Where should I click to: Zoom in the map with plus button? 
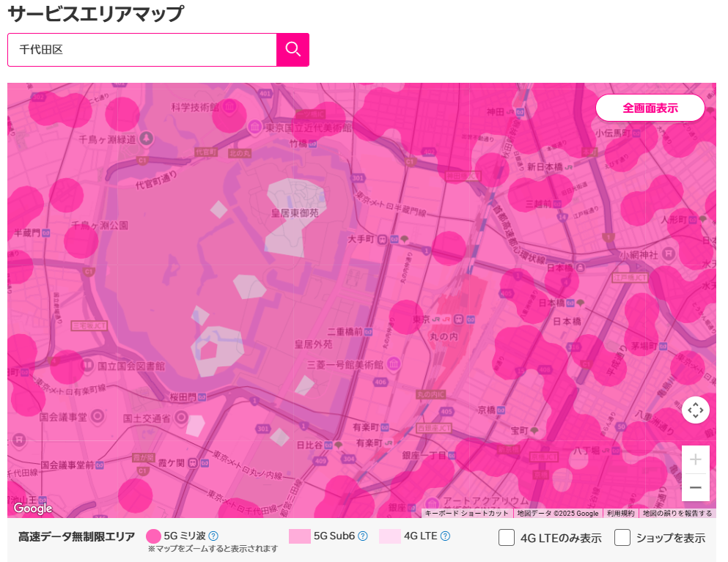[x=696, y=459]
